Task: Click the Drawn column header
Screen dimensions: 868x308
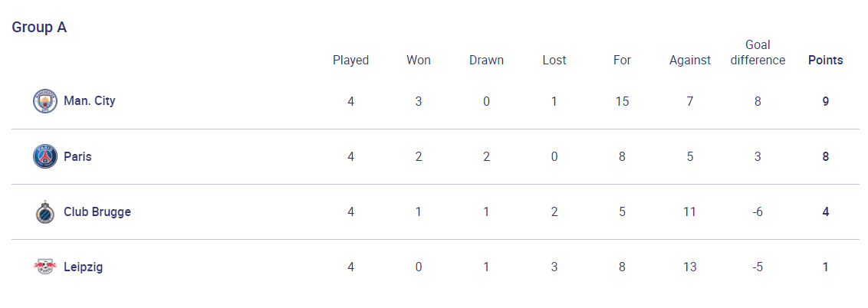Action: coord(487,61)
